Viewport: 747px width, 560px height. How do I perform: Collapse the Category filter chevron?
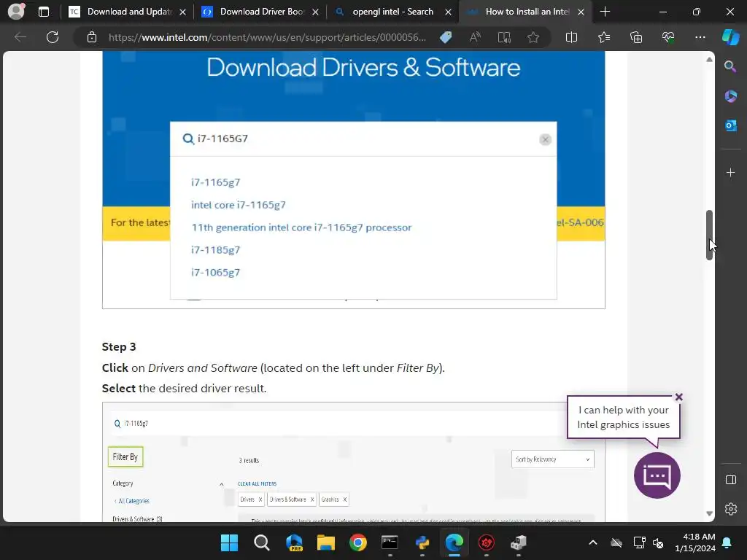click(222, 484)
